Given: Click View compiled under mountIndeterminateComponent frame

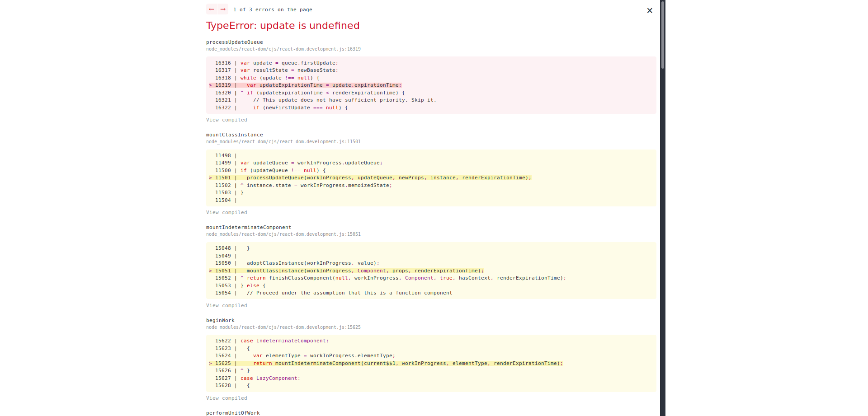Looking at the screenshot, I should tap(226, 306).
